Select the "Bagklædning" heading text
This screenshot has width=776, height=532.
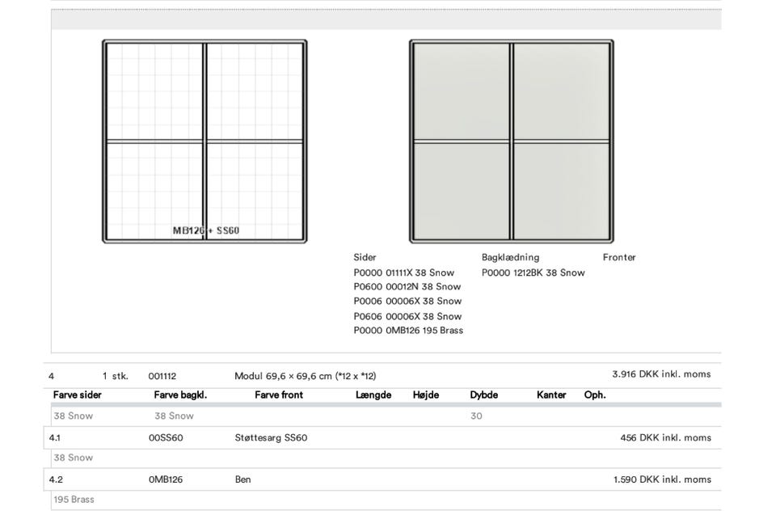tap(510, 257)
